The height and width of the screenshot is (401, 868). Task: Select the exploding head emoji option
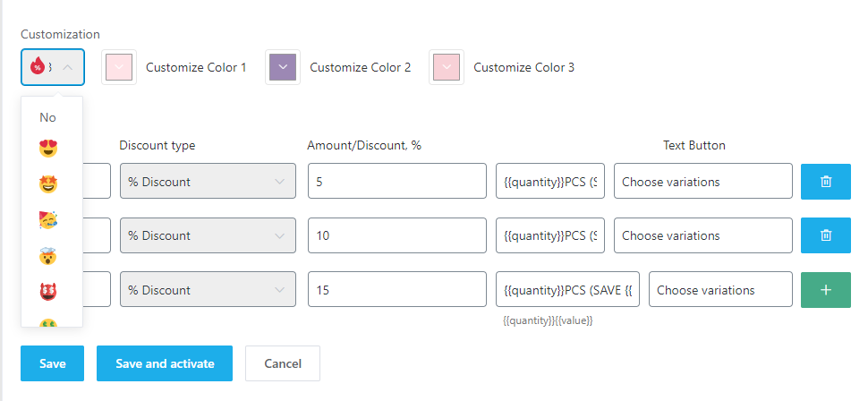click(48, 257)
